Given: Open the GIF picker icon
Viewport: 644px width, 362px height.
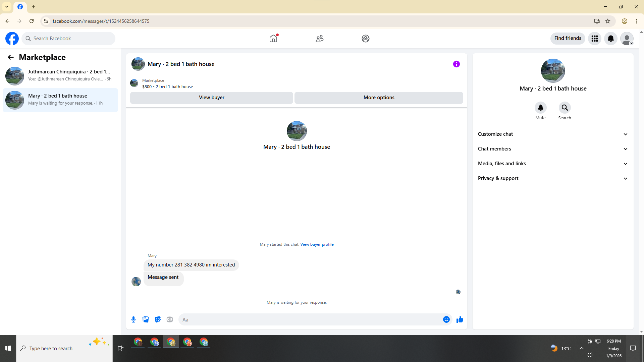Looking at the screenshot, I should coord(170,319).
